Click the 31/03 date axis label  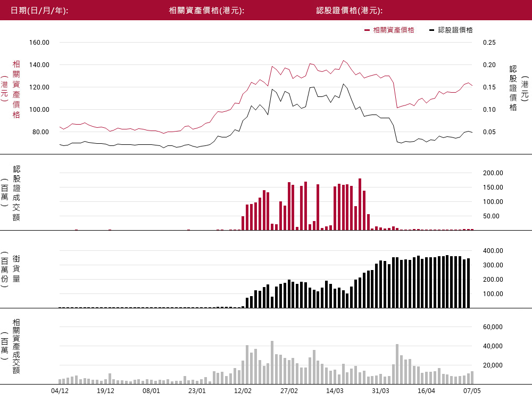pos(381,391)
